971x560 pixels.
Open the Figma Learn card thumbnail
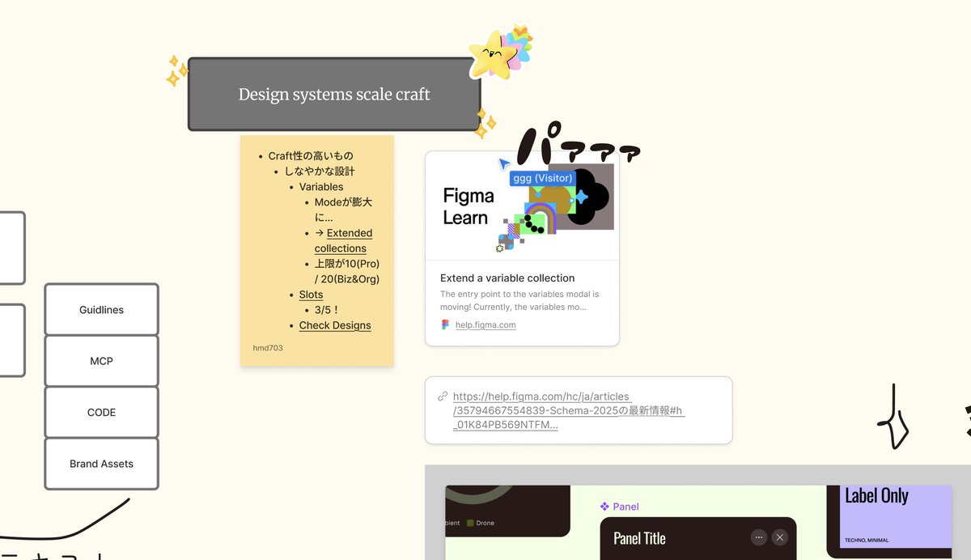[522, 206]
